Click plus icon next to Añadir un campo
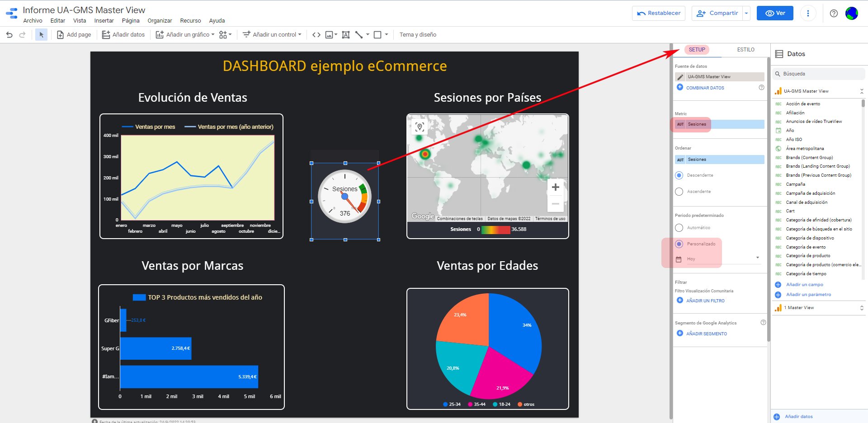868x423 pixels. [x=778, y=285]
